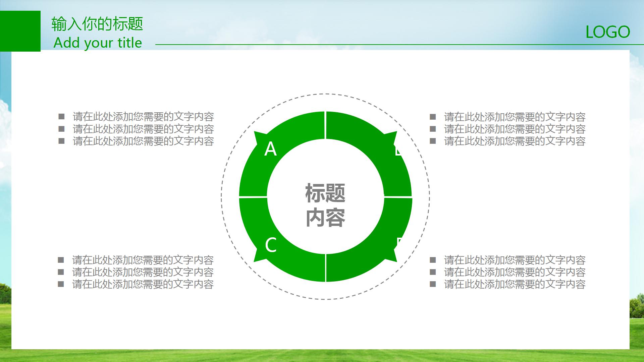Click the first bullet line in top-left text block
644x362 pixels.
pyautogui.click(x=136, y=117)
